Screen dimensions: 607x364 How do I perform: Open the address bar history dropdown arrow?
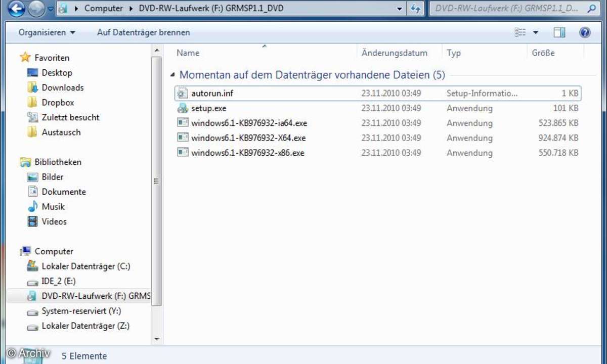point(400,9)
